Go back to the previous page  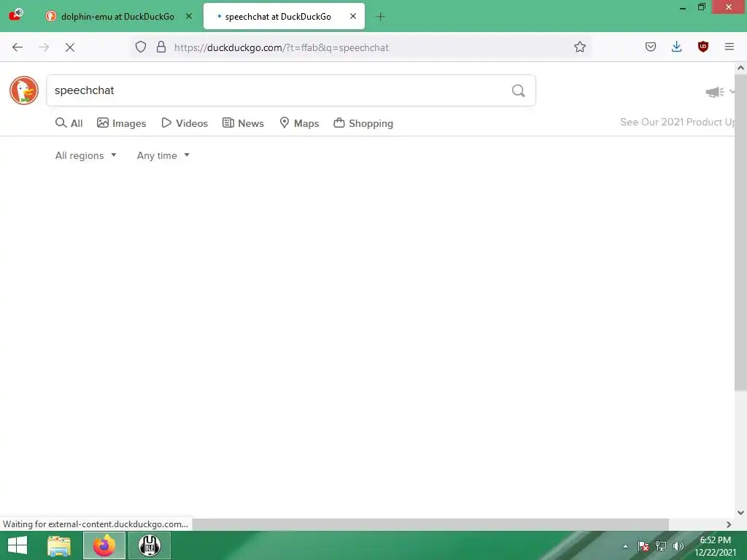[18, 47]
